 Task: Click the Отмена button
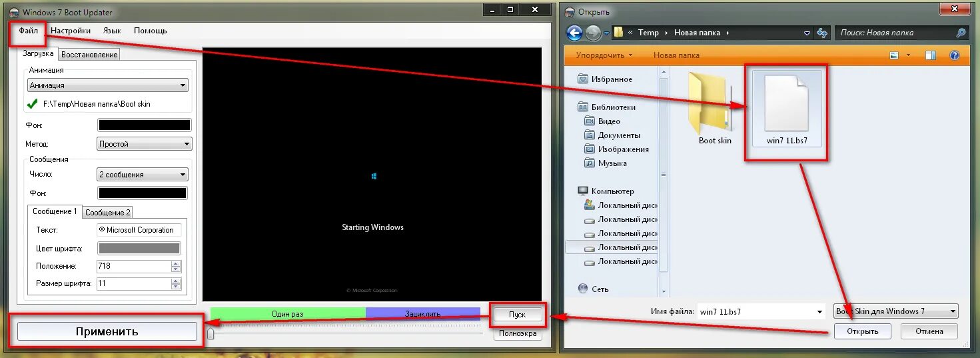(x=929, y=331)
